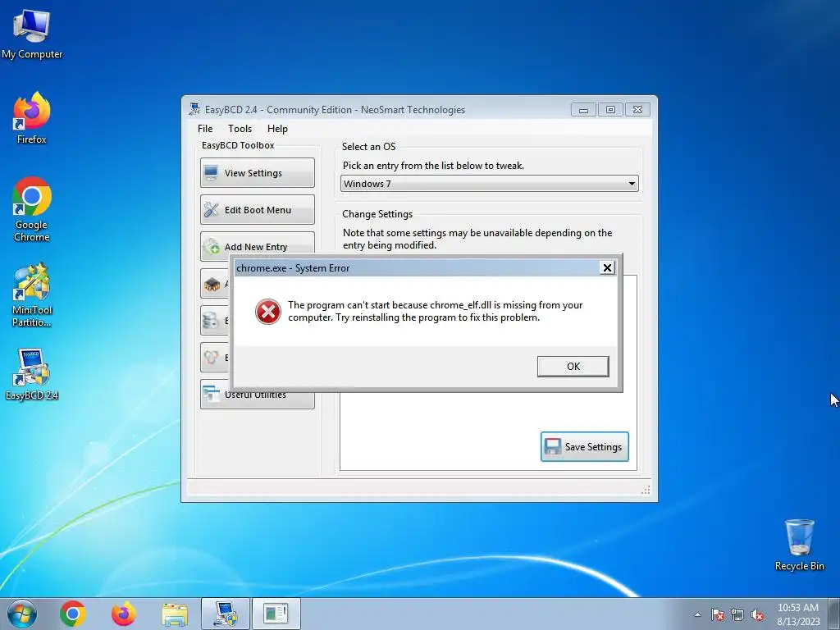
Task: Open the Recycle Bin
Action: coord(799,545)
